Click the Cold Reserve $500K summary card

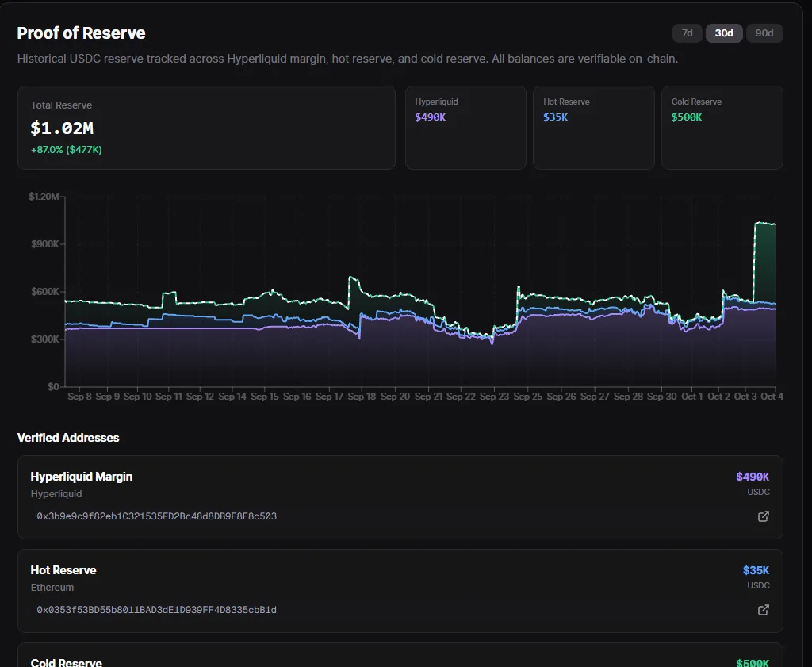point(722,128)
